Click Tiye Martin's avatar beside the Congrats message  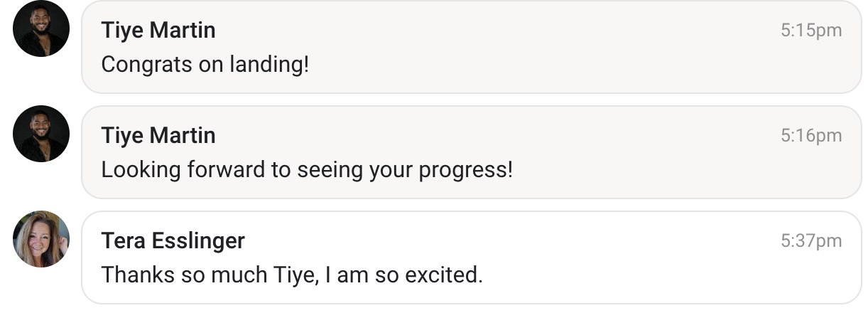[41, 29]
